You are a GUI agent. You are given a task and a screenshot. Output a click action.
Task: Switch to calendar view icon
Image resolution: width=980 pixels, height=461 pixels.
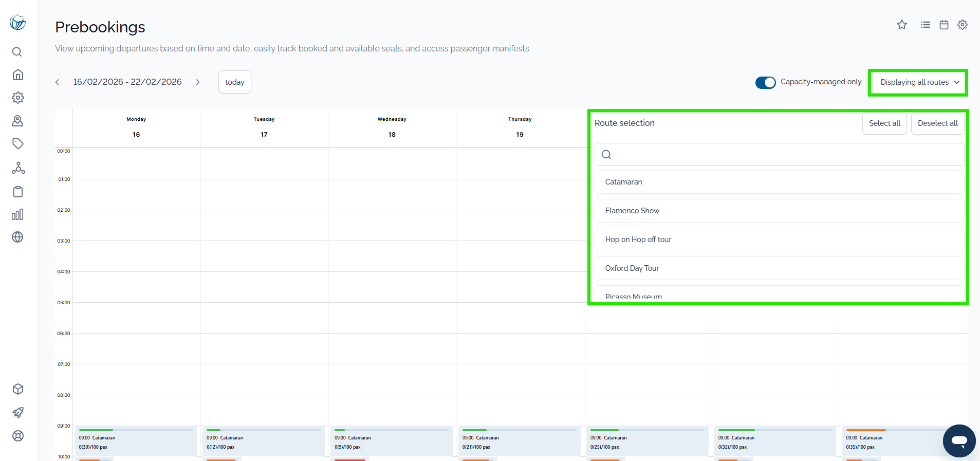[x=944, y=25]
